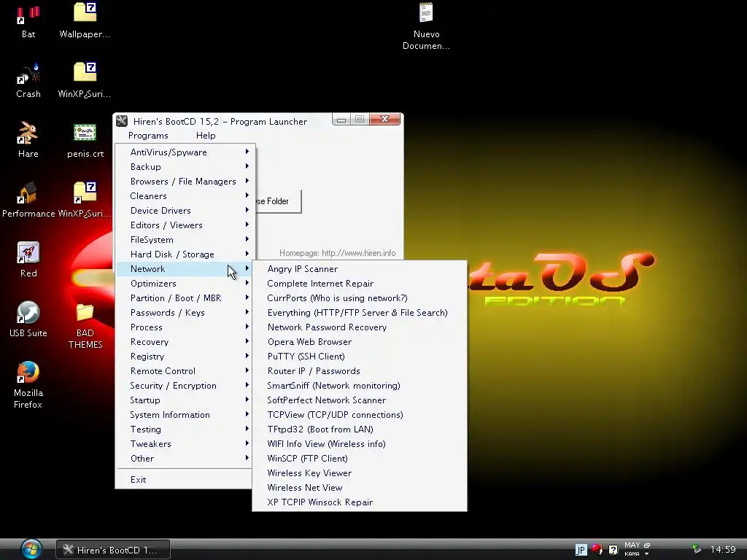Expand the Startup submenu
The height and width of the screenshot is (560, 747).
click(x=185, y=400)
